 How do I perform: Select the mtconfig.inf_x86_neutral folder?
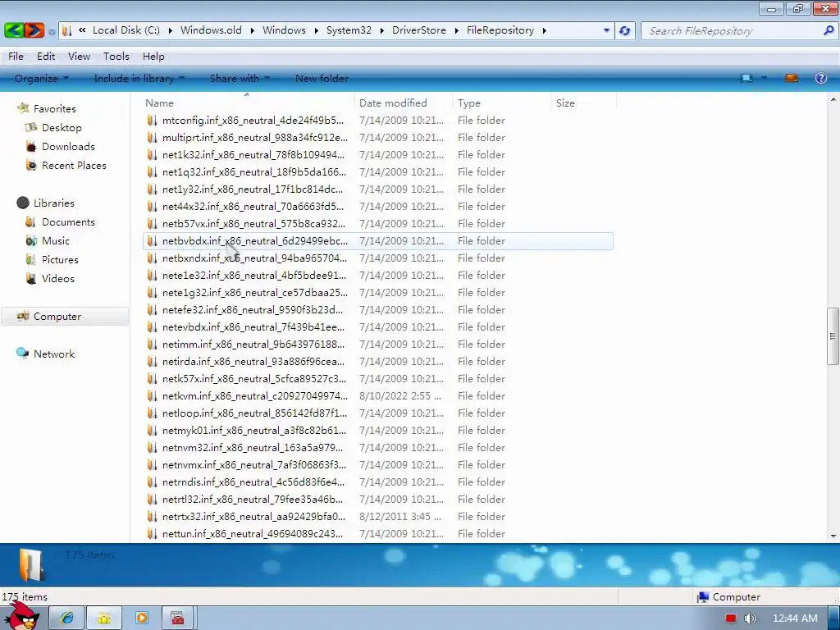[378, 121]
